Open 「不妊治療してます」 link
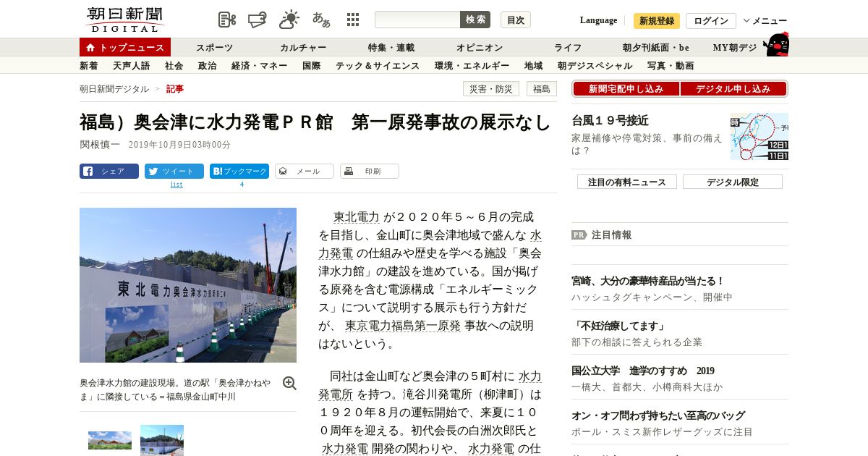The height and width of the screenshot is (456, 868). pos(619,326)
